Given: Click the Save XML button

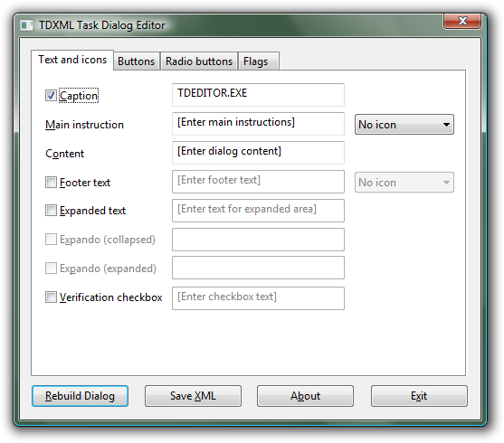Looking at the screenshot, I should 193,396.
